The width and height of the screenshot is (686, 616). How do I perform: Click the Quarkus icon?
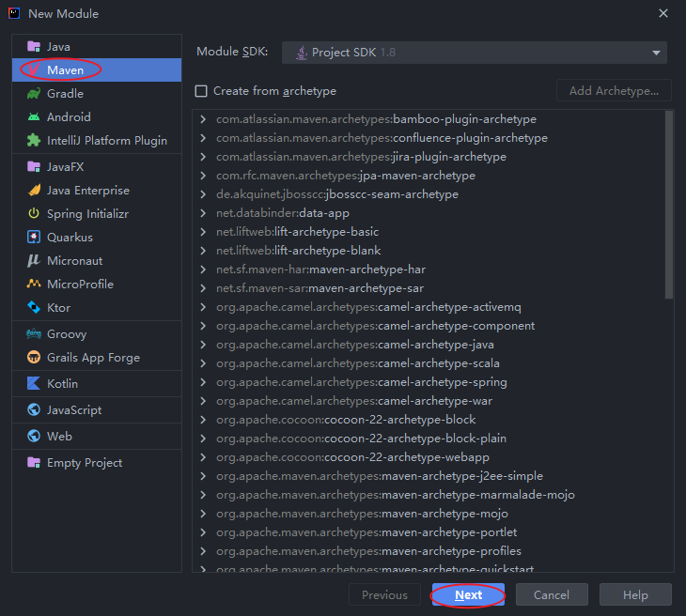pos(34,237)
